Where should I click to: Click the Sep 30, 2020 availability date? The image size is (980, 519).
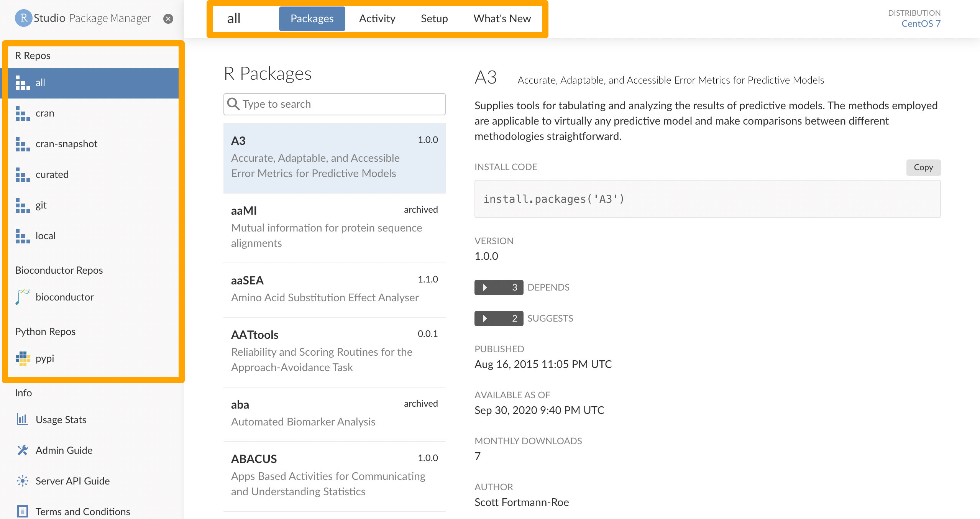click(539, 410)
